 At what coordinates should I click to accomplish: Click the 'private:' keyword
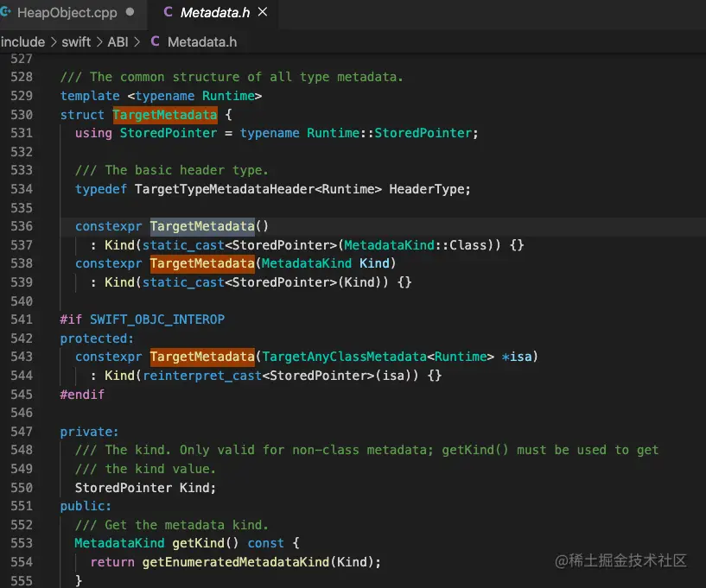[89, 432]
